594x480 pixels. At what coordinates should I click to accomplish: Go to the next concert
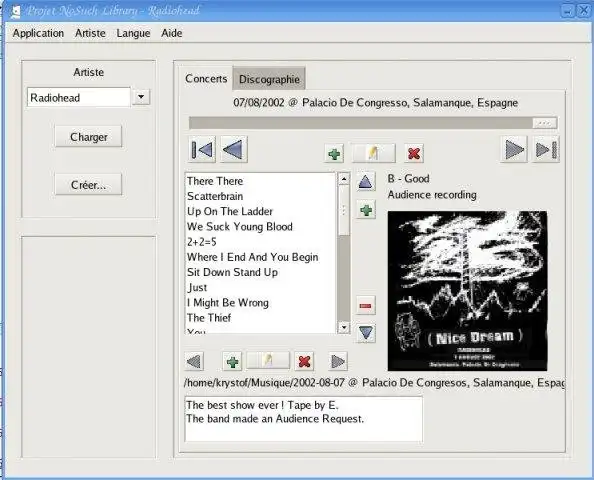514,149
